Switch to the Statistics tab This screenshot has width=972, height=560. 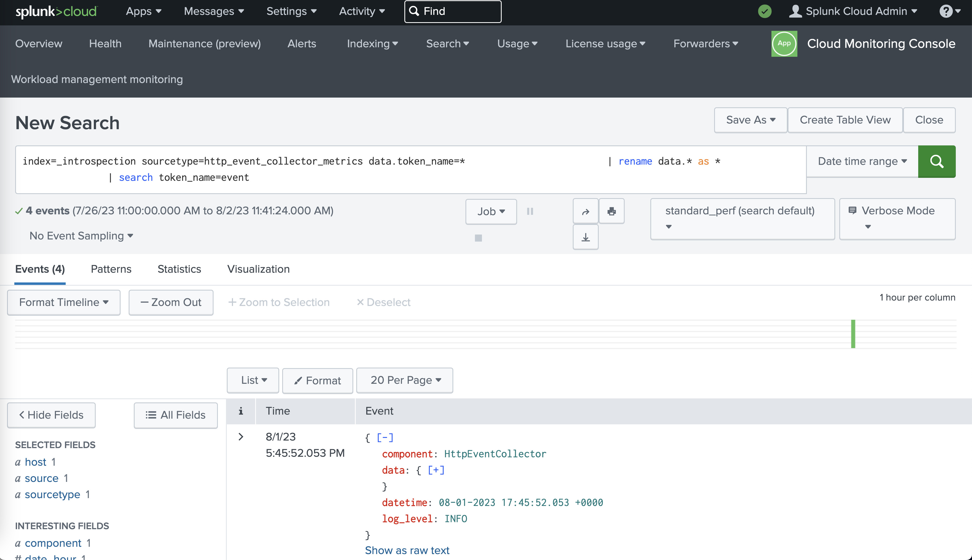[x=179, y=269]
